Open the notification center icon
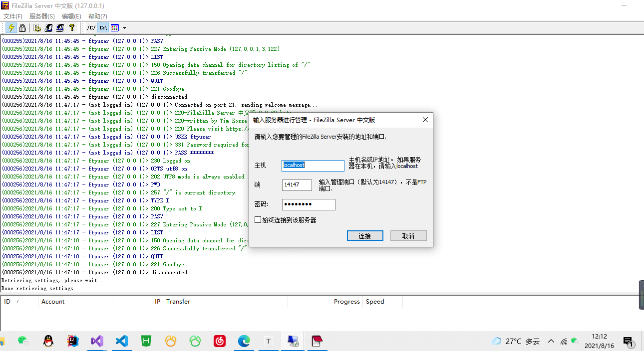This screenshot has height=351, width=644. (629, 342)
